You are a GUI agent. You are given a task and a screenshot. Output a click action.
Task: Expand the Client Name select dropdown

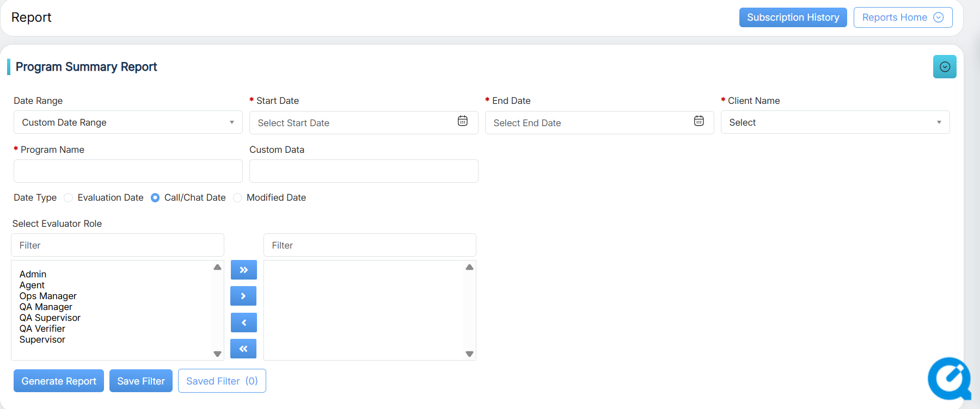[x=835, y=122]
